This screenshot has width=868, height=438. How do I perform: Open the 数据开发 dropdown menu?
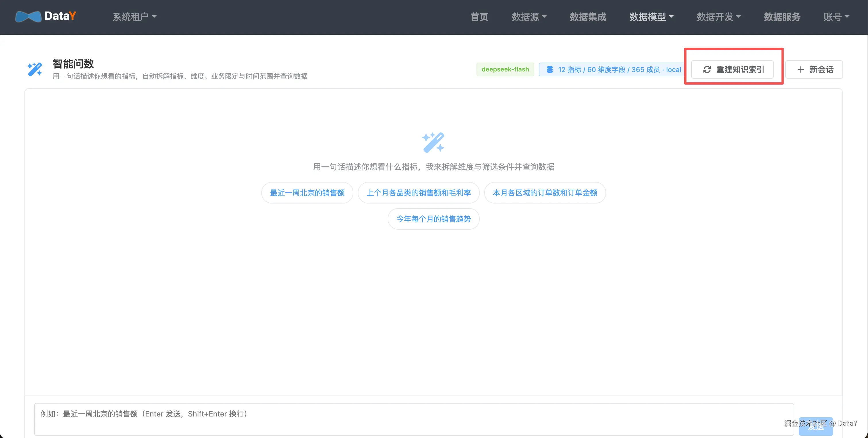[x=719, y=16]
